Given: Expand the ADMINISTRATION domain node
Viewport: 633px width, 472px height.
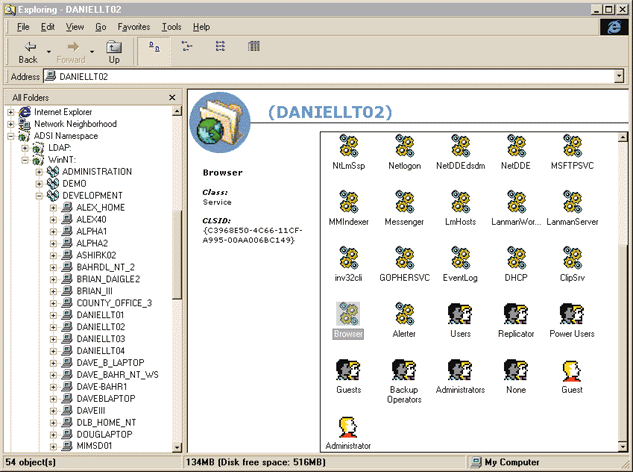Looking at the screenshot, I should point(39,172).
